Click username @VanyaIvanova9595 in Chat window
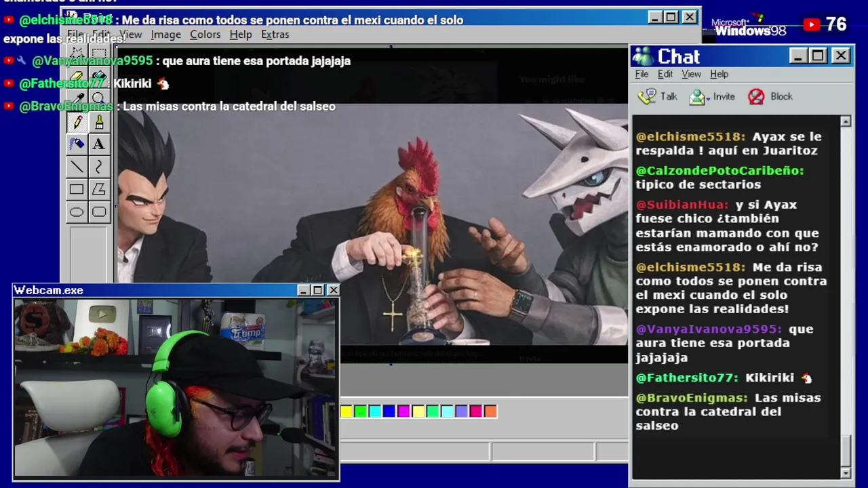This screenshot has height=488, width=868. (x=709, y=329)
